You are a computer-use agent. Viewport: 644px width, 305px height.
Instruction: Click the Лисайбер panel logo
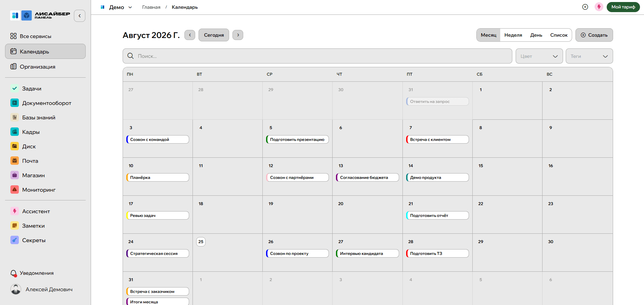(x=40, y=15)
